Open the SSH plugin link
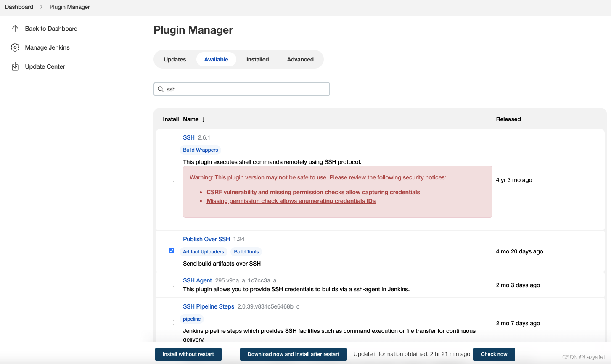This screenshot has height=364, width=611. (x=189, y=137)
